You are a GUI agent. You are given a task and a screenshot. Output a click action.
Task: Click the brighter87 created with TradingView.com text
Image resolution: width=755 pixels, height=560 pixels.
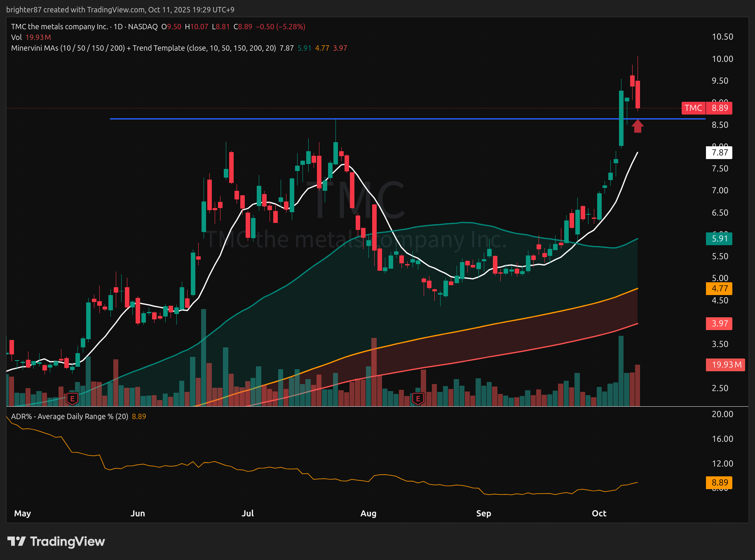[120, 9]
